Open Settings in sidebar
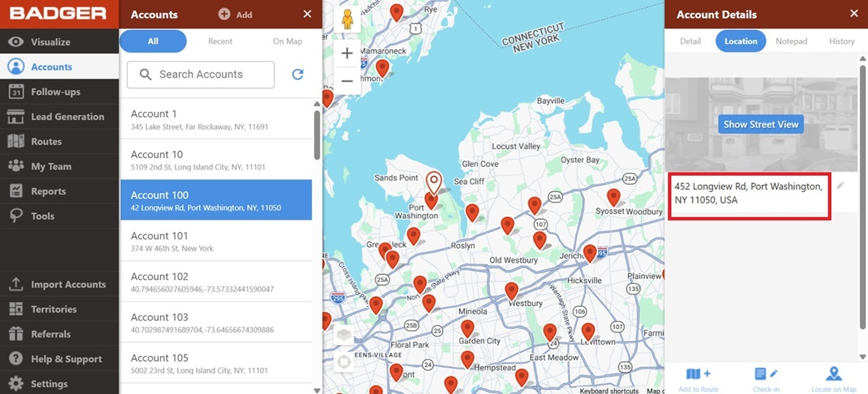Image resolution: width=868 pixels, height=394 pixels. (59, 383)
